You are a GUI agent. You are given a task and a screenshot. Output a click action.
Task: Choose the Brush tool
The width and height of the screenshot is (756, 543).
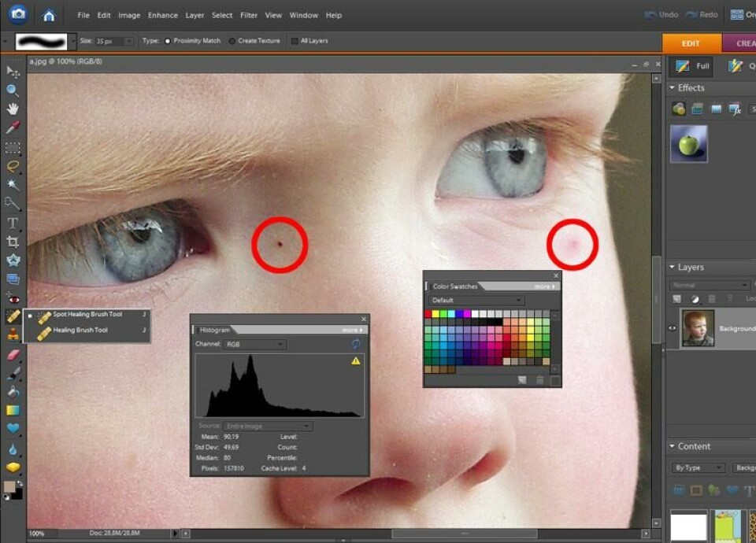click(x=13, y=374)
